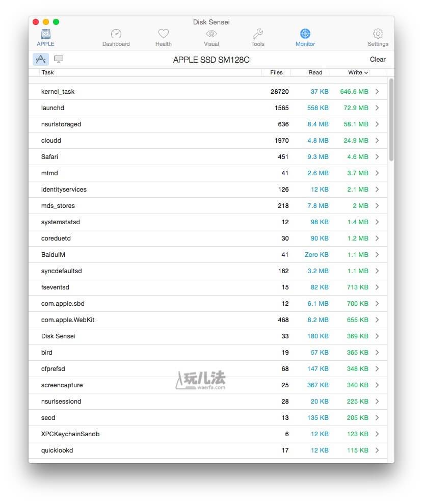423x504 pixels.
Task: Sort by Task column header
Action: coord(47,73)
